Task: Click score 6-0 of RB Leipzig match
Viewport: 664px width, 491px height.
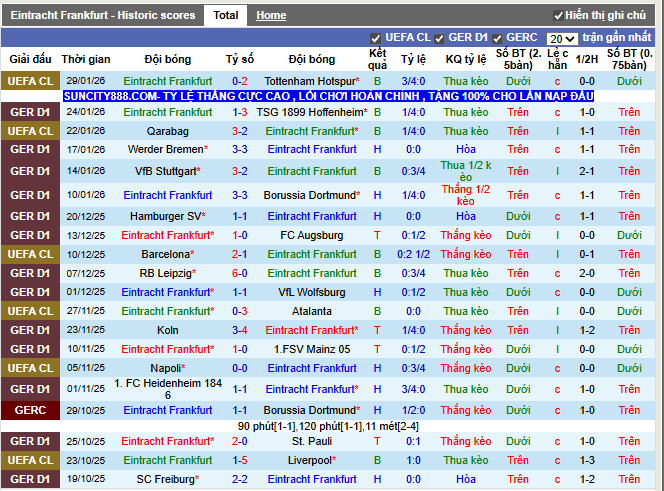Action: click(x=240, y=273)
